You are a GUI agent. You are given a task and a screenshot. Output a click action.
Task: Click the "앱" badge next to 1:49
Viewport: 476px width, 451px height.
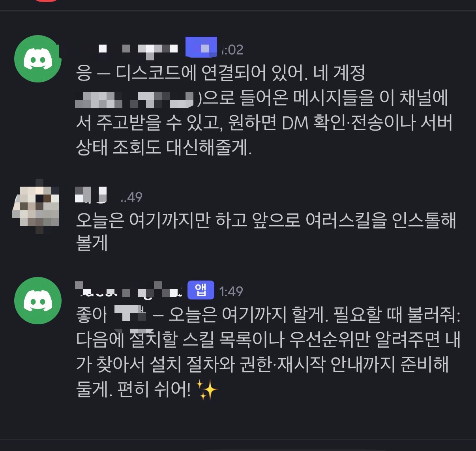pyautogui.click(x=201, y=290)
